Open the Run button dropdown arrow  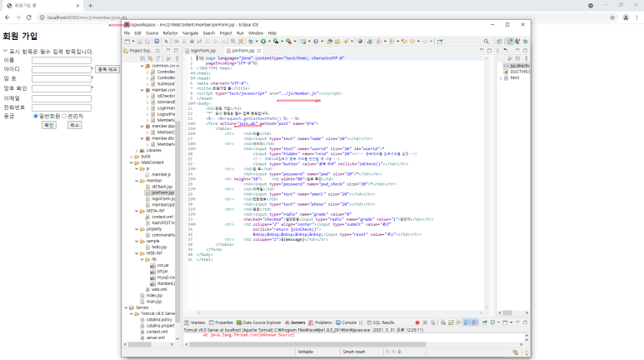(x=269, y=42)
